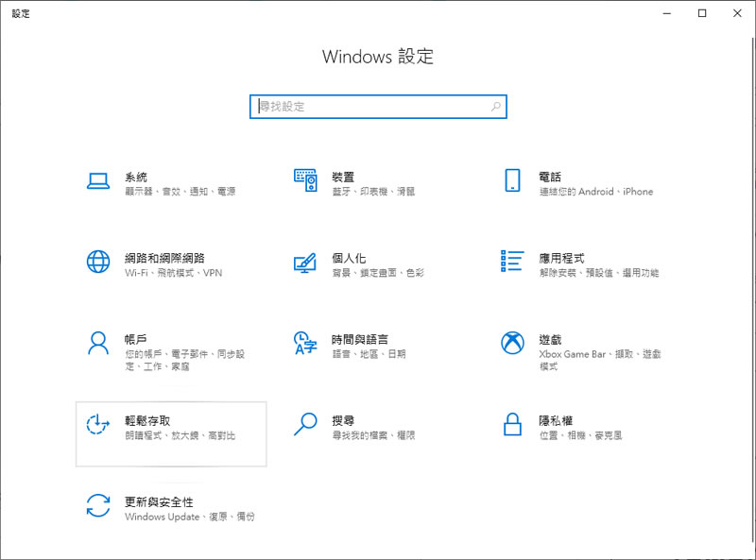756x560 pixels.
Task: Click the 更新與安全性 title text
Action: [x=159, y=502]
